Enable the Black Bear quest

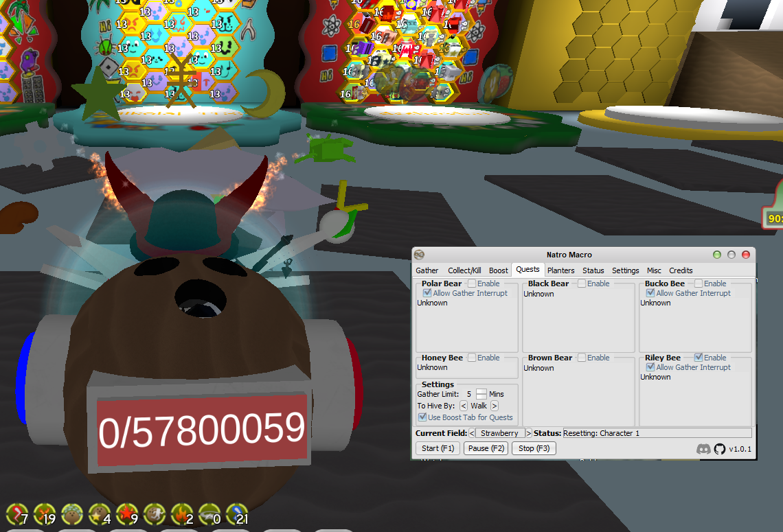pyautogui.click(x=582, y=284)
